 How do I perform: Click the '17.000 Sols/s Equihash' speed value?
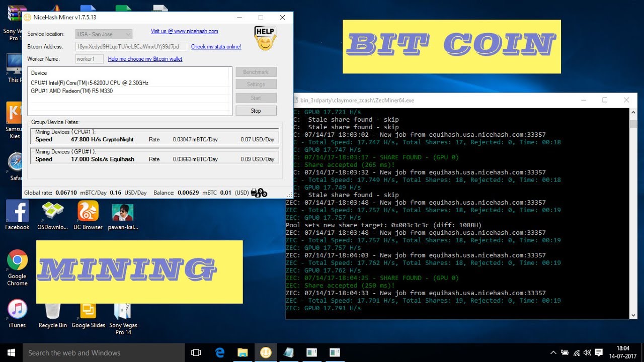(102, 159)
